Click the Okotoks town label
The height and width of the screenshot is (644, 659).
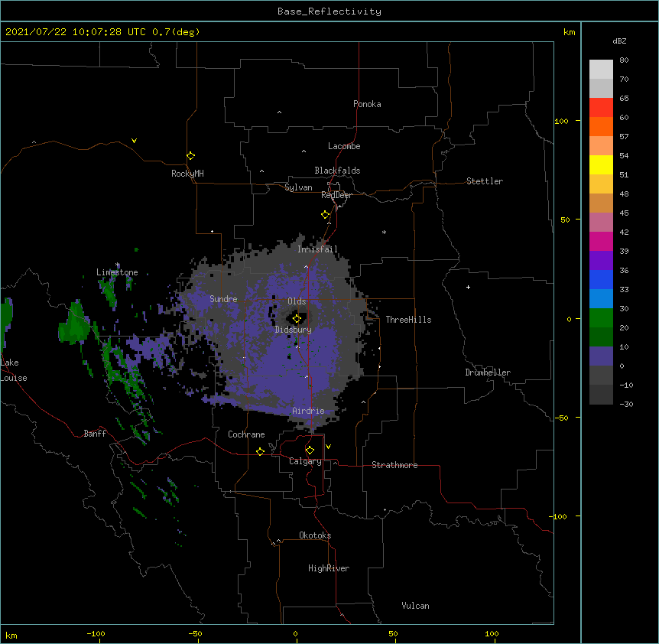pyautogui.click(x=315, y=535)
